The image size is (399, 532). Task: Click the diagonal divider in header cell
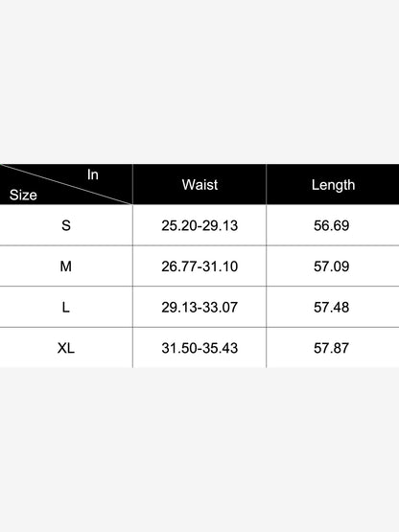pos(66,184)
